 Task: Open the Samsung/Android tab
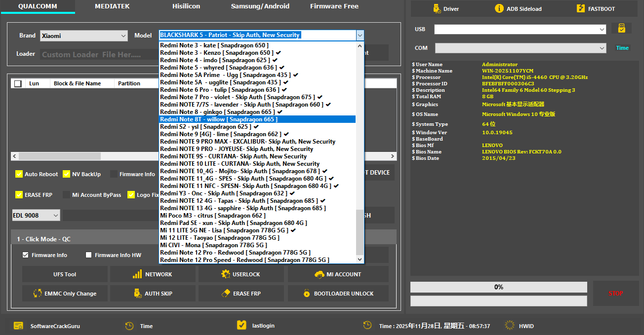(260, 6)
